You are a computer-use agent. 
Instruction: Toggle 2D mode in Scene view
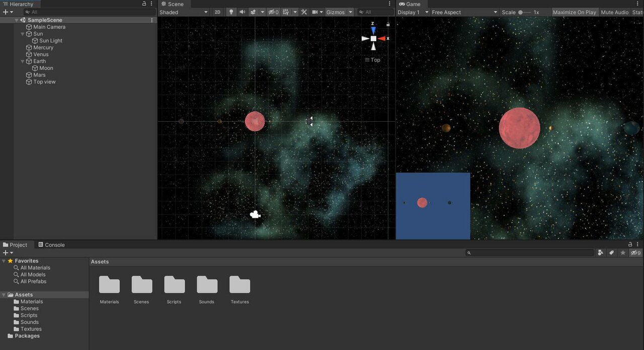217,12
